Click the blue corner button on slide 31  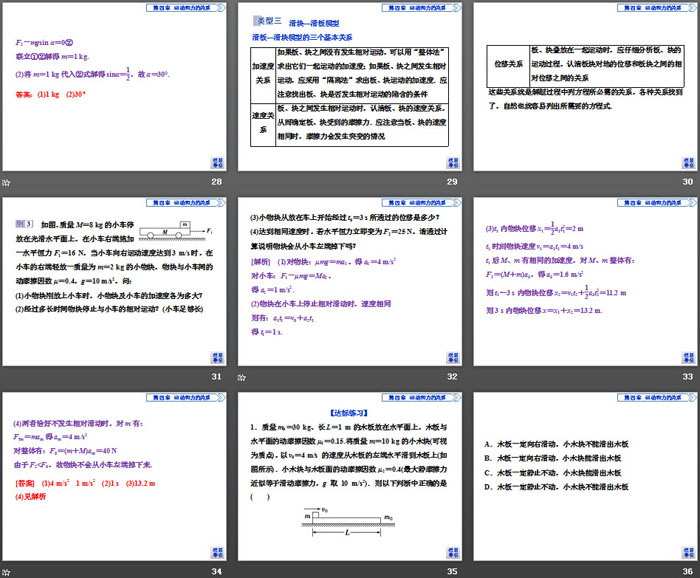(214, 356)
